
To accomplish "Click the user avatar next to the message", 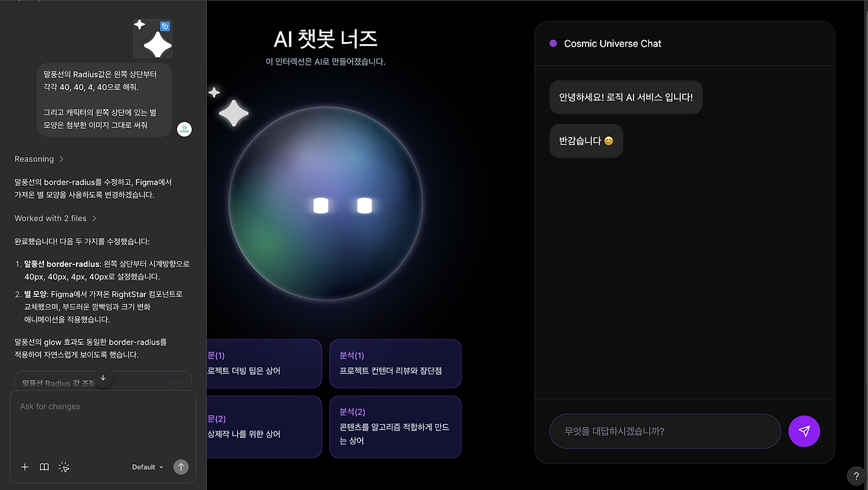I will (184, 129).
